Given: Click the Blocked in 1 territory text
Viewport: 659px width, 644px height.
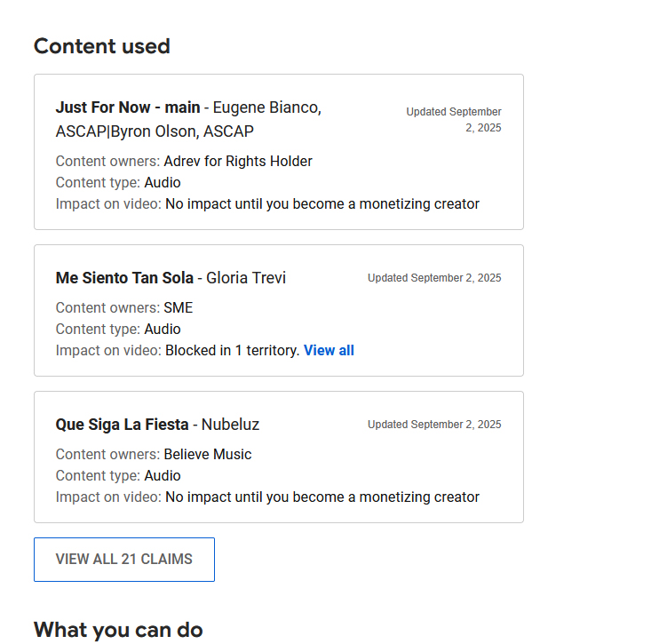Looking at the screenshot, I should pos(232,351).
